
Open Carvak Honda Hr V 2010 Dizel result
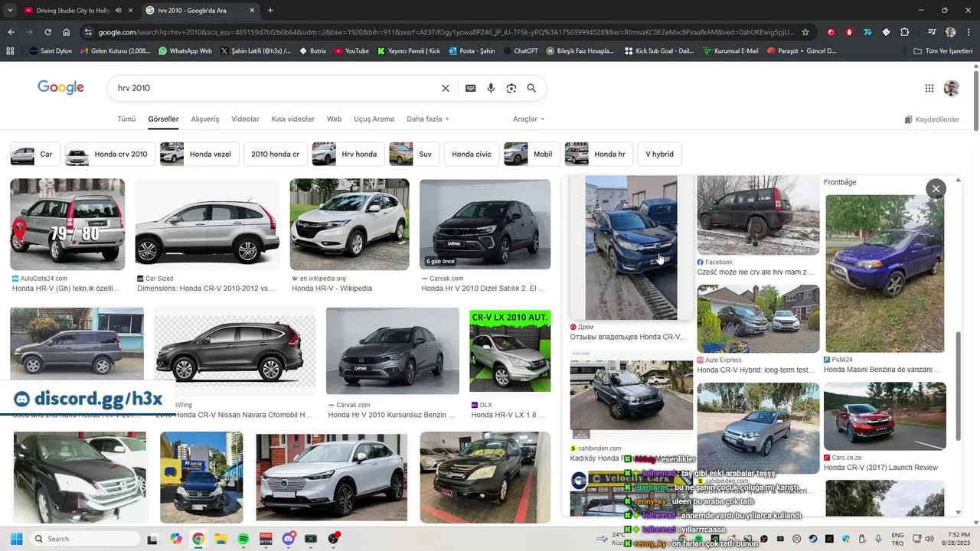[483, 289]
